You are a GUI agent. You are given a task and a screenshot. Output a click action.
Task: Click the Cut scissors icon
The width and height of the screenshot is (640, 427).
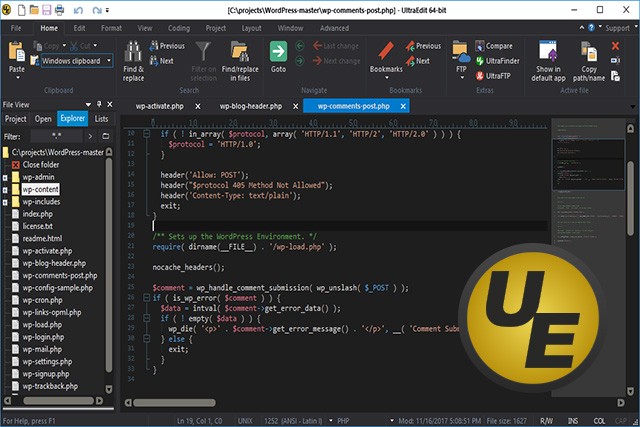point(74,46)
